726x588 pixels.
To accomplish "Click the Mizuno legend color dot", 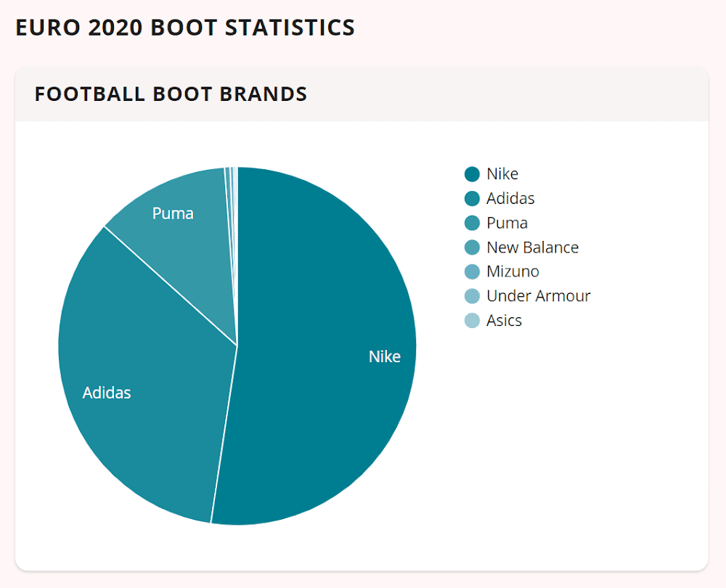I will tap(472, 271).
